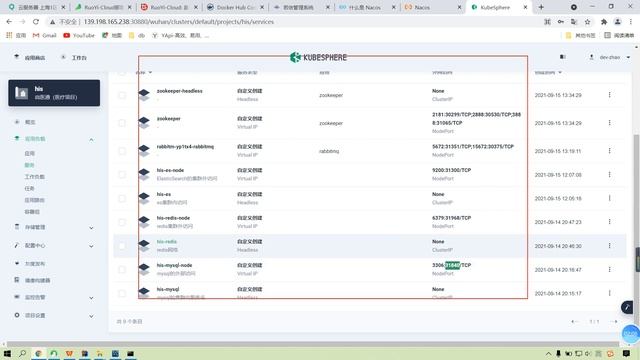Go back using the browser back arrow
640x360 pixels.
click(x=9, y=22)
